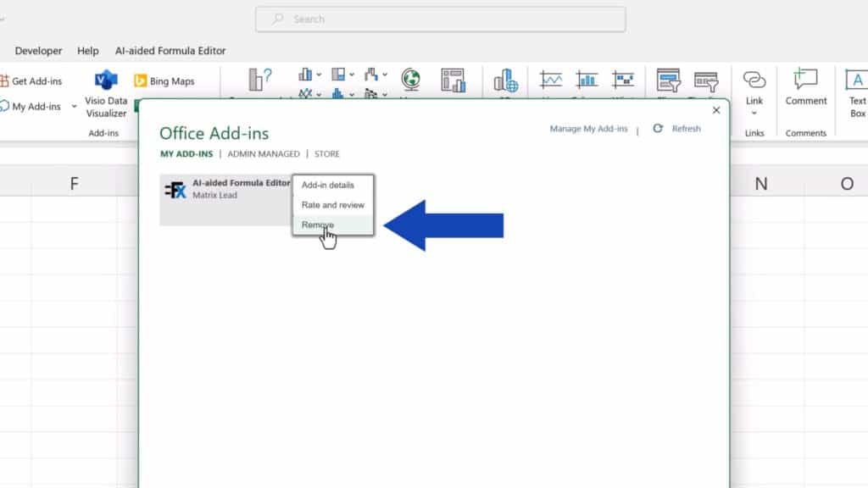The width and height of the screenshot is (868, 488).
Task: Open the AI-aided Formula Editor ribbon tab
Action: [x=170, y=50]
